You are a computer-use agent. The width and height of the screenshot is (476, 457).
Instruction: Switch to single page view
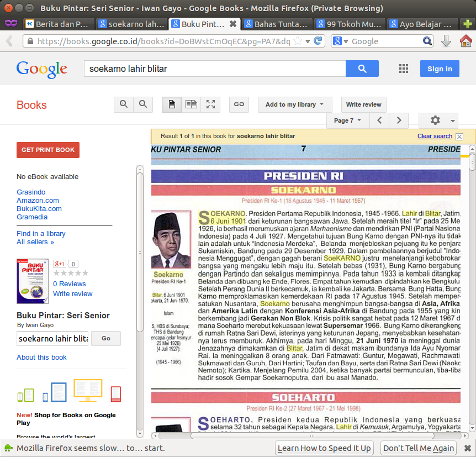click(x=172, y=104)
